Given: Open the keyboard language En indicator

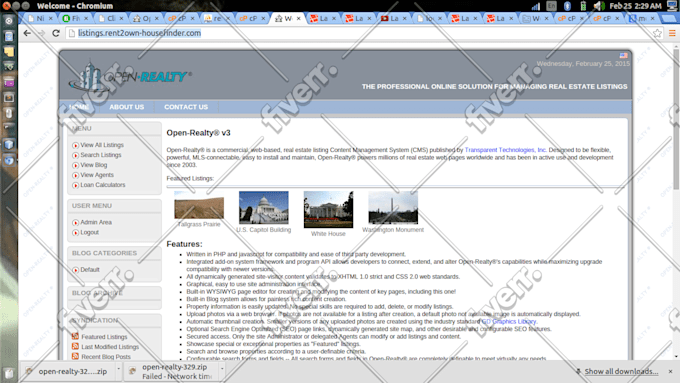Looking at the screenshot, I should point(552,6).
